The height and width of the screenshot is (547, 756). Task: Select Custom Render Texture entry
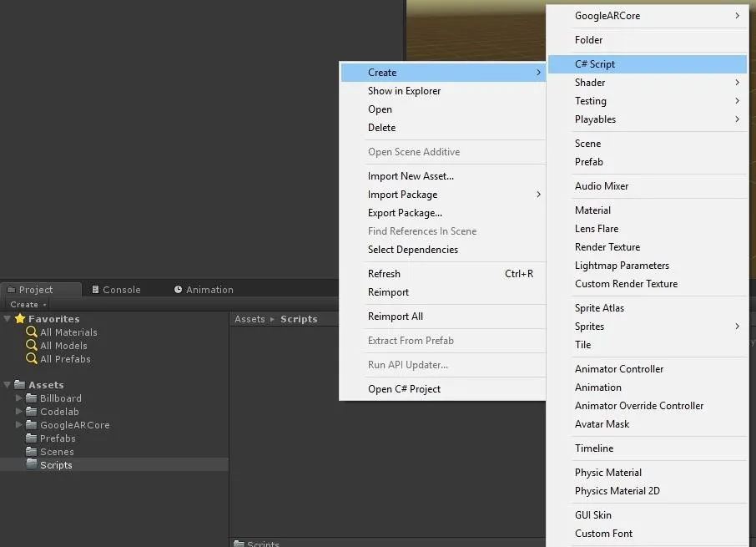pos(648,284)
